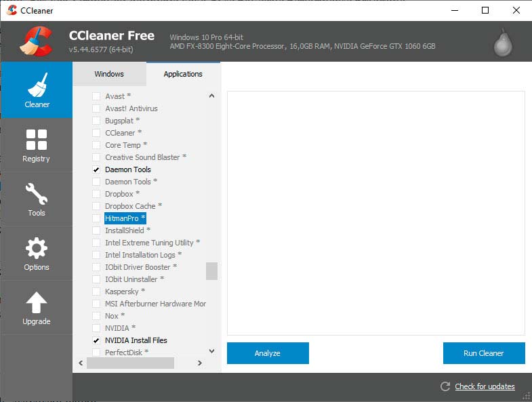
Task: Click the window resize grip corner
Action: pyautogui.click(x=527, y=397)
